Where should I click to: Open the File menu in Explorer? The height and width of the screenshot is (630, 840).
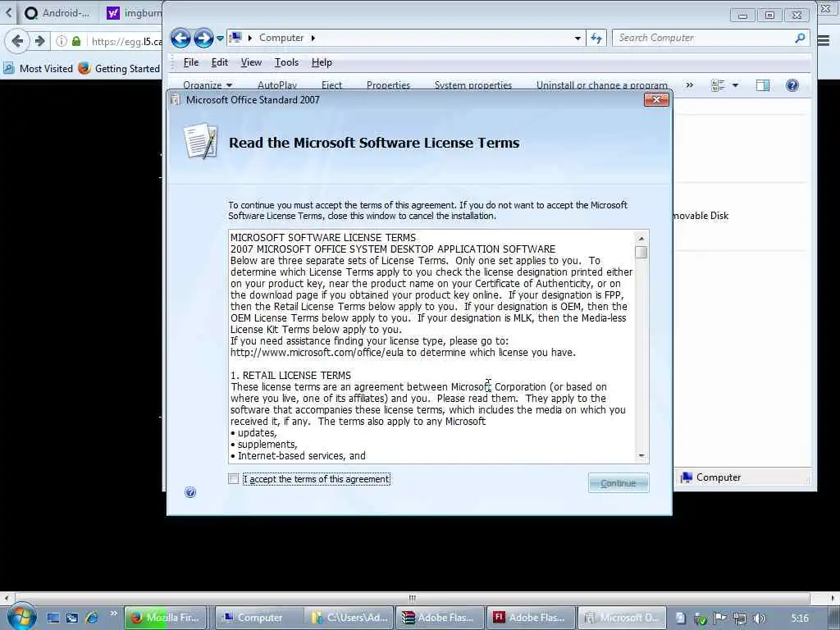190,62
